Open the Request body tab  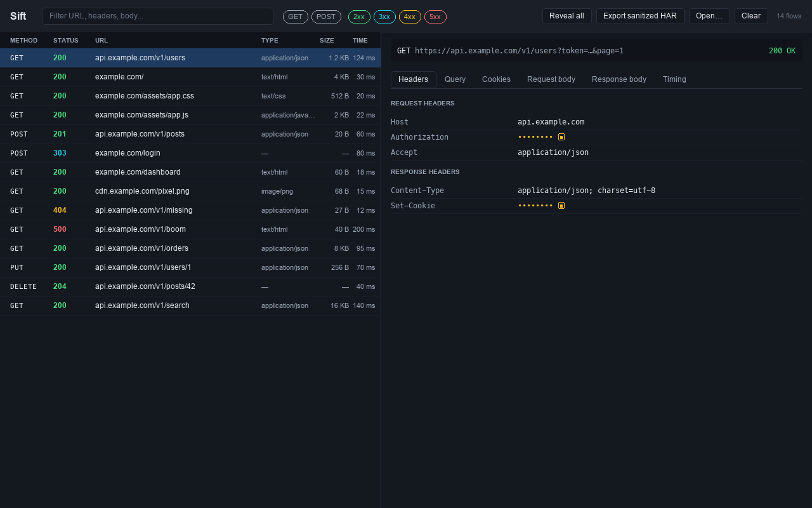coord(551,79)
